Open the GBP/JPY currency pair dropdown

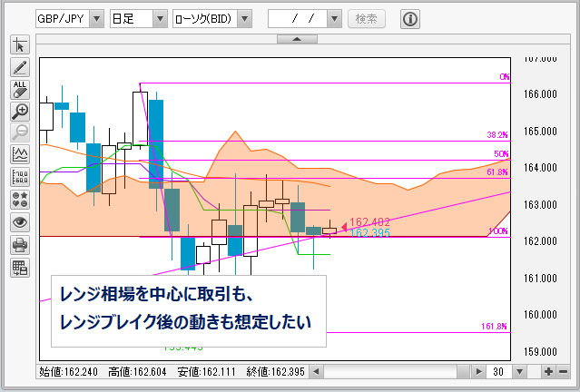[x=96, y=18]
